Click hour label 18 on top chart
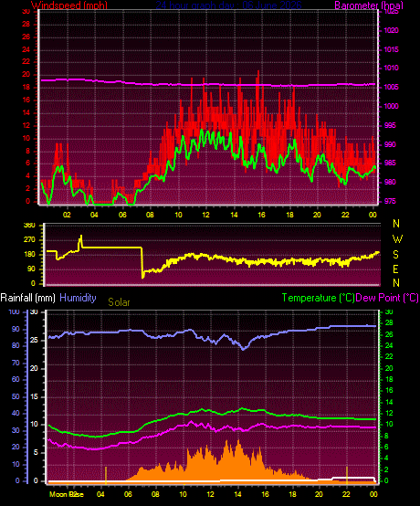 tap(289, 215)
